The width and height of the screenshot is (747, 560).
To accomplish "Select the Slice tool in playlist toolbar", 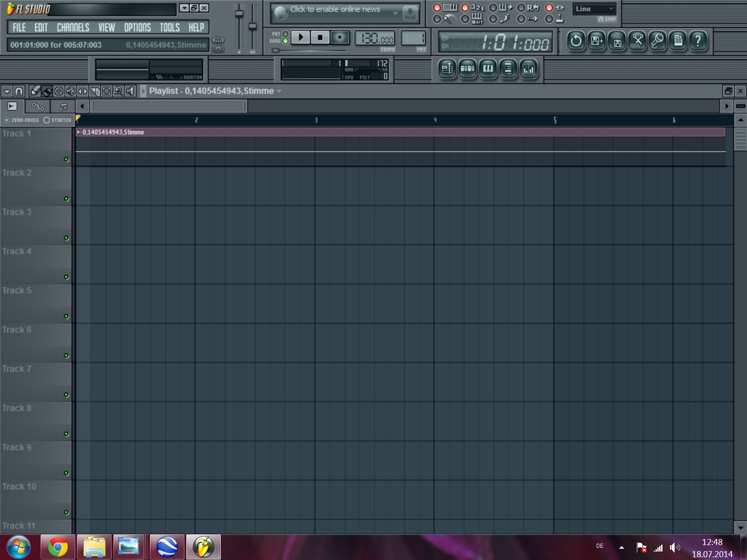I will 95,91.
